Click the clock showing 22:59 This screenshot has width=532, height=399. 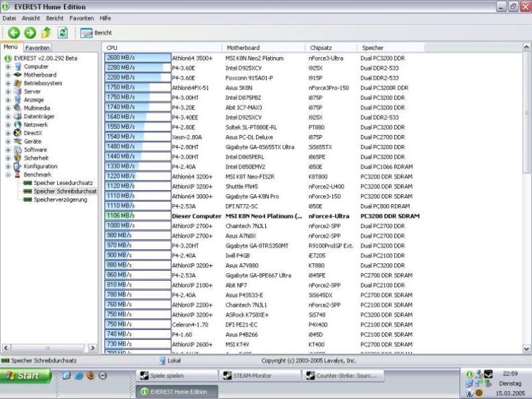(x=510, y=373)
